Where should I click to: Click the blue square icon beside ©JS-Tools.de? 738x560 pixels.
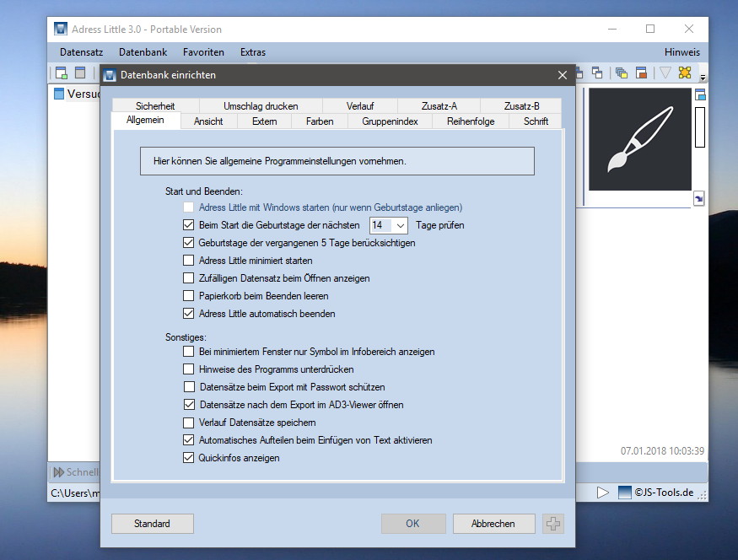pos(625,493)
